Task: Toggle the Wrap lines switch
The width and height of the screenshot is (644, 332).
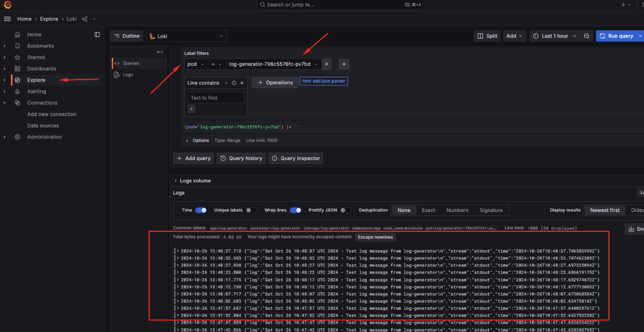Action: point(296,210)
